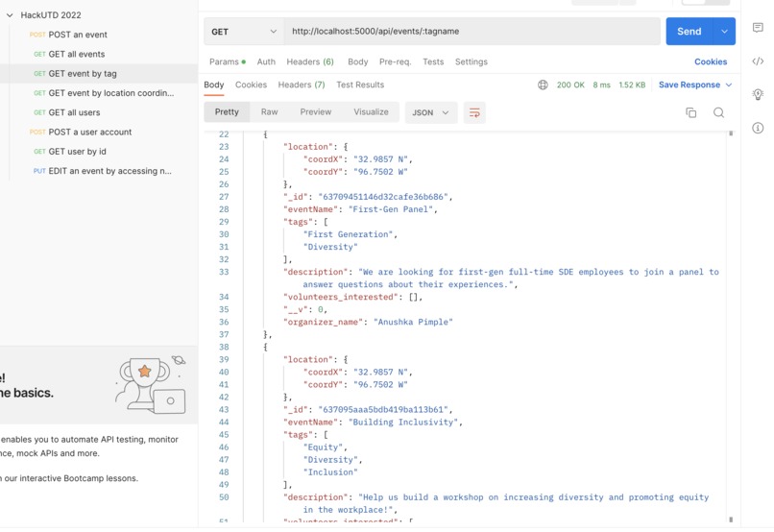Switch to the Params tab
Screen dimensions: 774x532
(x=227, y=61)
